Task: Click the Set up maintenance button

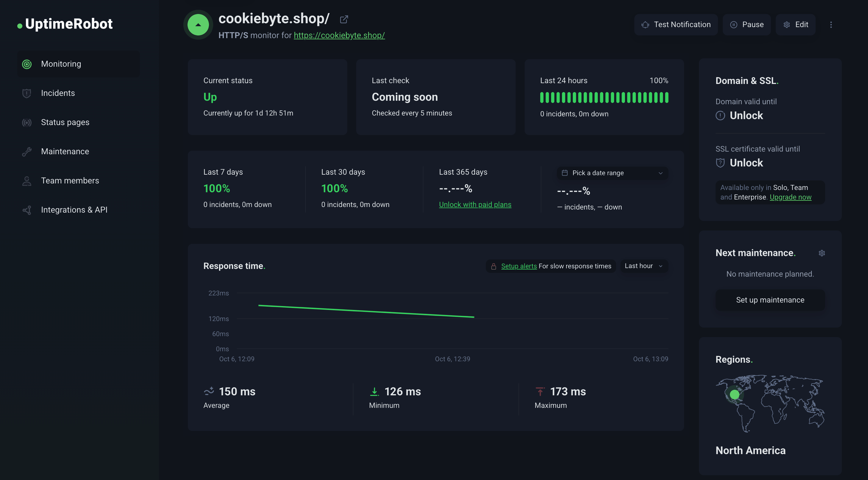Action: pyautogui.click(x=770, y=300)
